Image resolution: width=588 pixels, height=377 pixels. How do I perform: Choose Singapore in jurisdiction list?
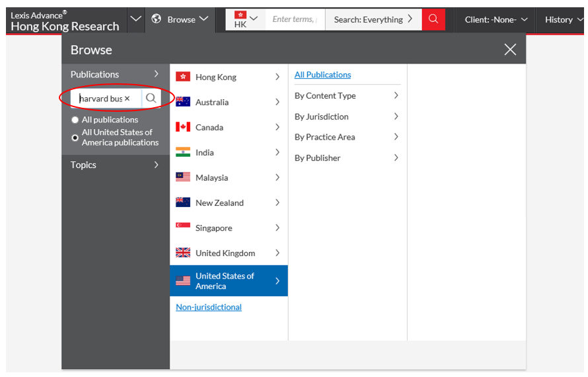click(229, 228)
